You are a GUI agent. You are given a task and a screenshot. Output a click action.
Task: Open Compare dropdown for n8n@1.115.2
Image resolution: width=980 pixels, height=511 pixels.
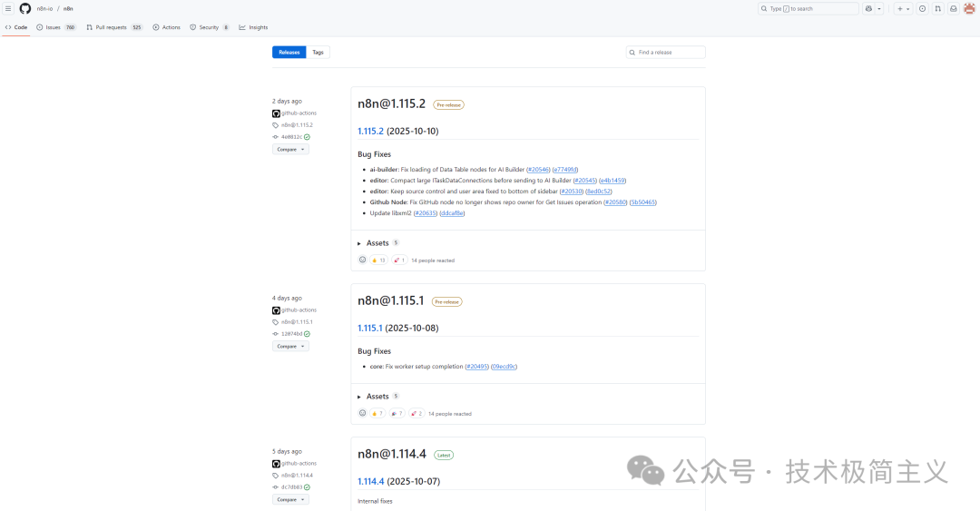[x=290, y=150]
